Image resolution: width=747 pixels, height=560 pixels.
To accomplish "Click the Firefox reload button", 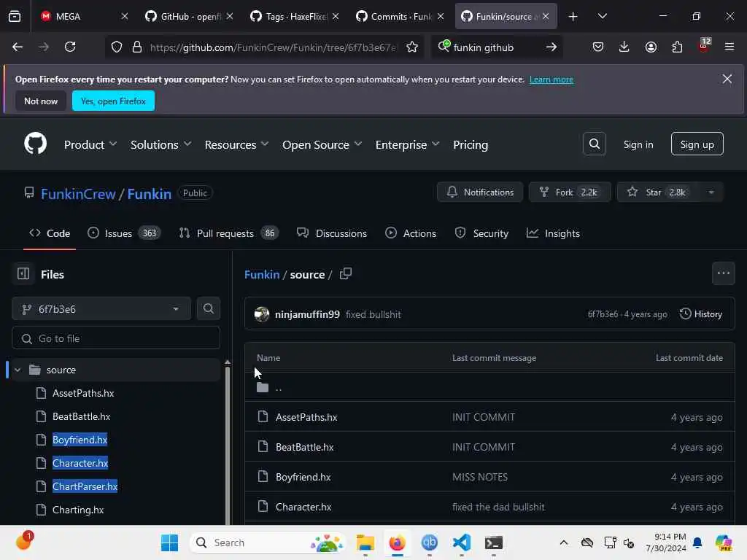I will 70,47.
